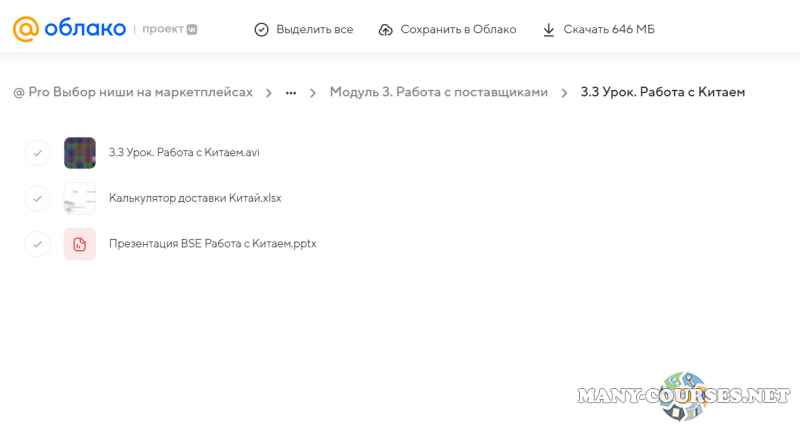Navigate to Pro Выбор ниши на маркетплейсах breadcrumb
Screen dimensions: 800x429
point(140,92)
